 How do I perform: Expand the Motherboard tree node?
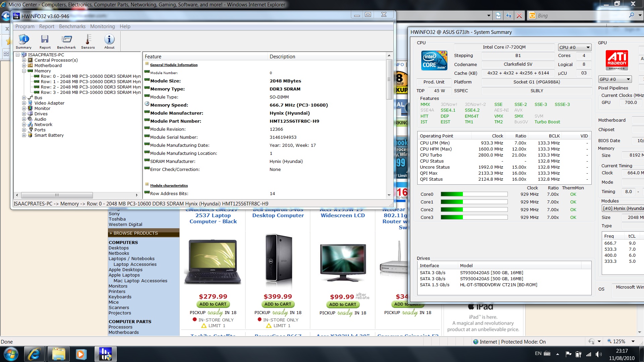[24, 66]
